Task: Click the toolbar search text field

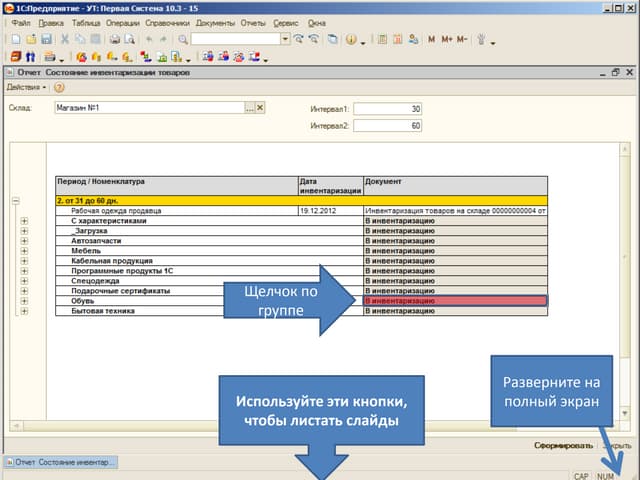Action: (236, 39)
